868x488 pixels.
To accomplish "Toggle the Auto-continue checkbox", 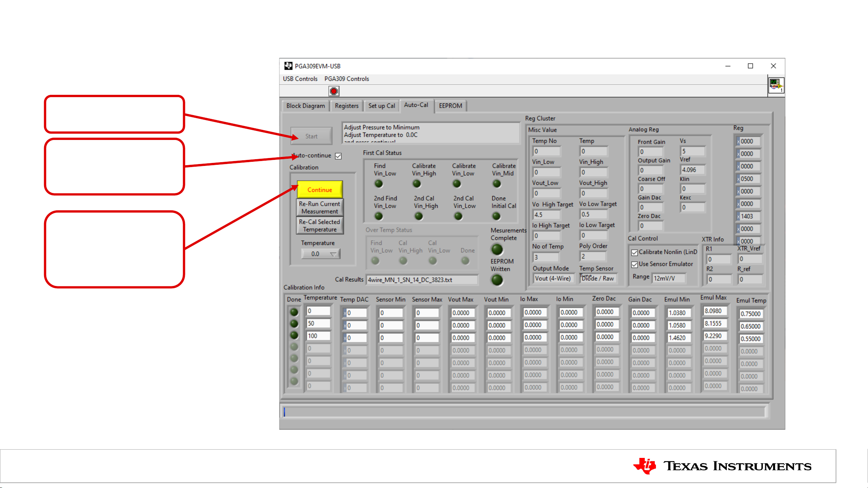I will 338,156.
